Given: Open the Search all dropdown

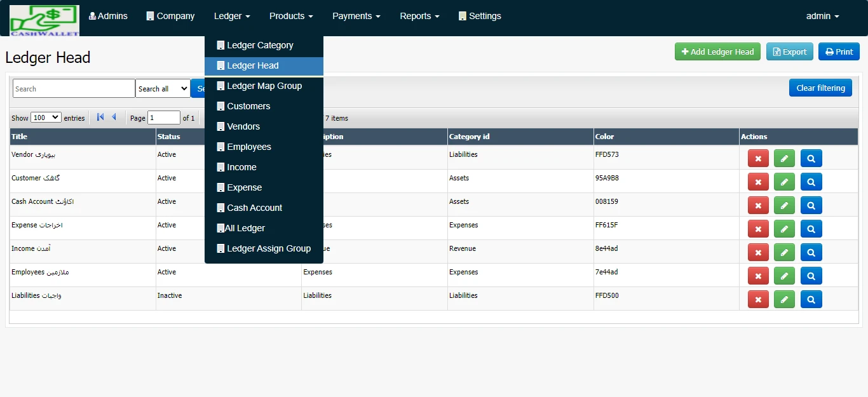Looking at the screenshot, I should point(163,89).
